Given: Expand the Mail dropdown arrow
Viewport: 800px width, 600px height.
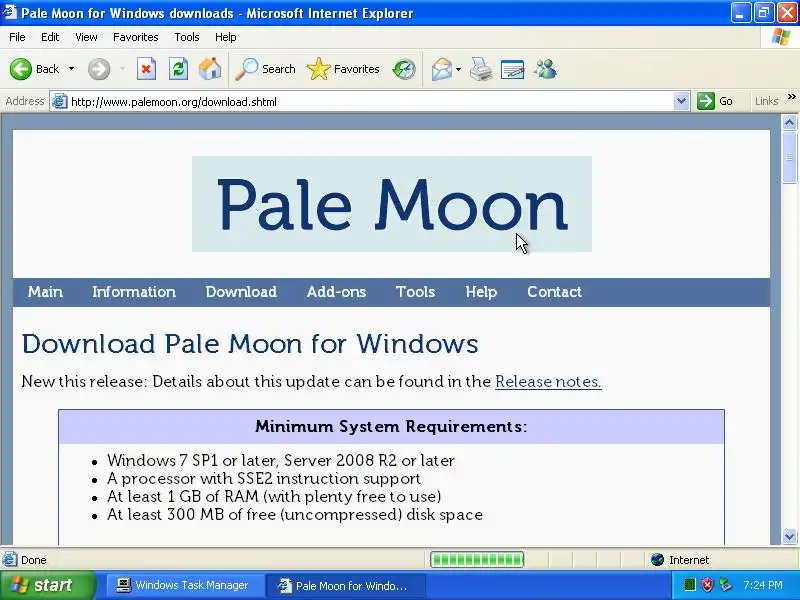Looking at the screenshot, I should tap(458, 69).
